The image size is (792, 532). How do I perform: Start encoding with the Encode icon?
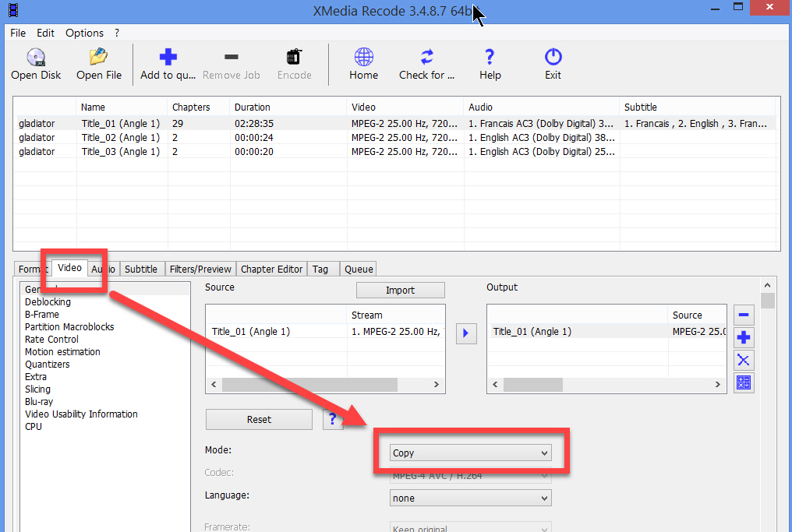pyautogui.click(x=295, y=65)
